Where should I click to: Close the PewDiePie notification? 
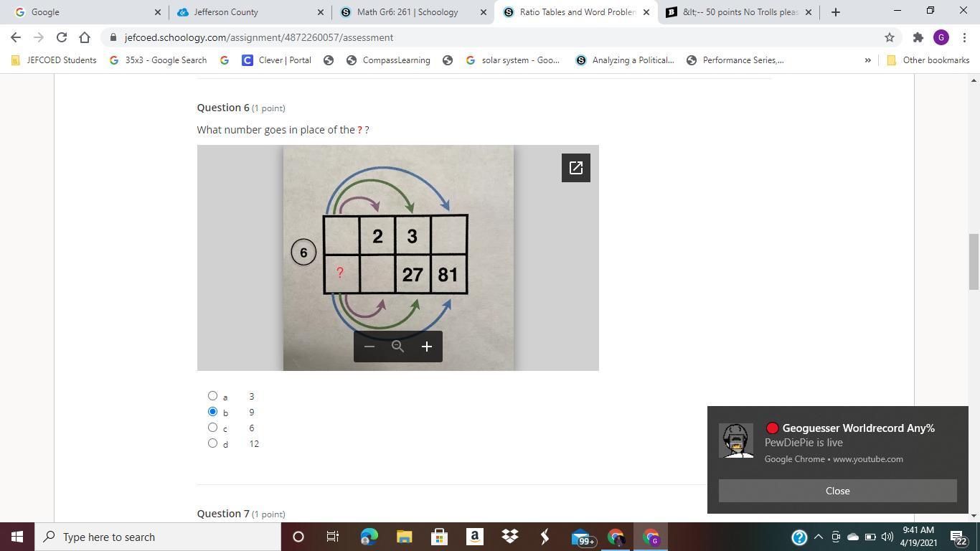pos(837,491)
